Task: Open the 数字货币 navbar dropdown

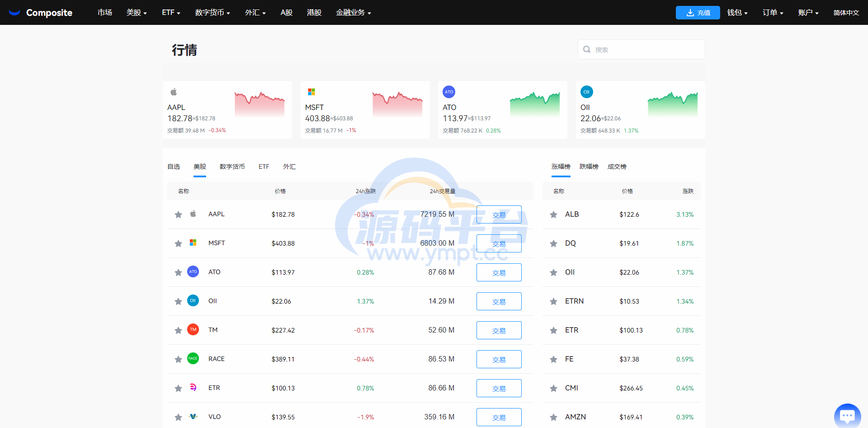Action: [x=212, y=13]
